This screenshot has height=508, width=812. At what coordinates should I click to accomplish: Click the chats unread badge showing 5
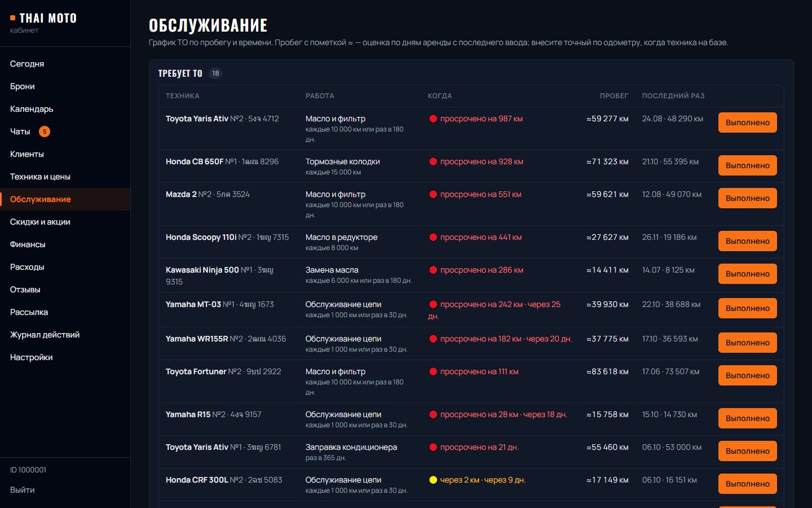(x=45, y=132)
